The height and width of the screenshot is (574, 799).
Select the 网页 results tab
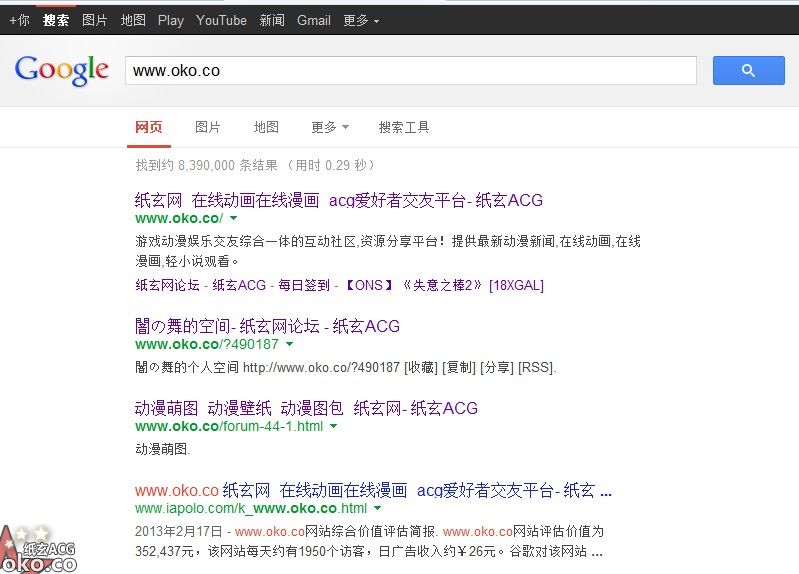click(149, 127)
